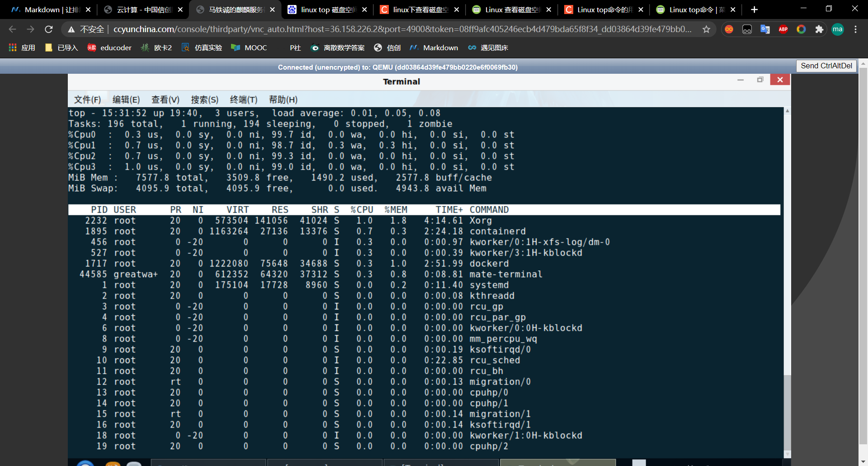Click the %CPU column header
868x466 pixels.
tap(362, 209)
